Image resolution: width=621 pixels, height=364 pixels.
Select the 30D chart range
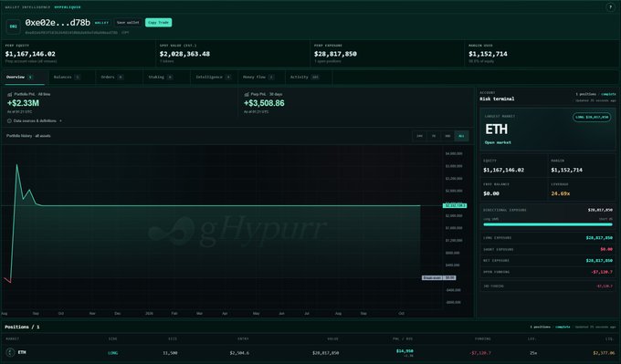tap(447, 136)
